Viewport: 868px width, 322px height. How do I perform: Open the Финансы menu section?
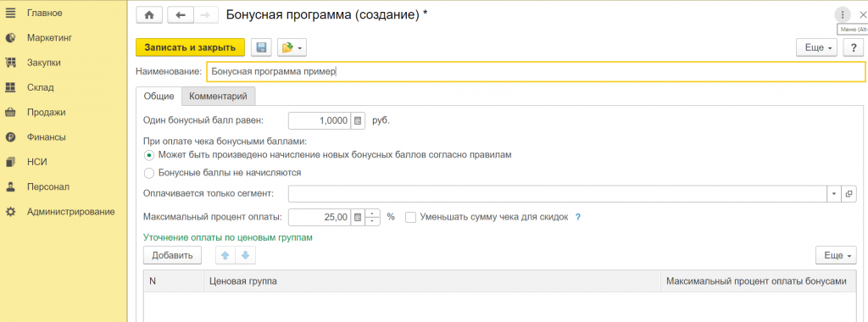(47, 137)
